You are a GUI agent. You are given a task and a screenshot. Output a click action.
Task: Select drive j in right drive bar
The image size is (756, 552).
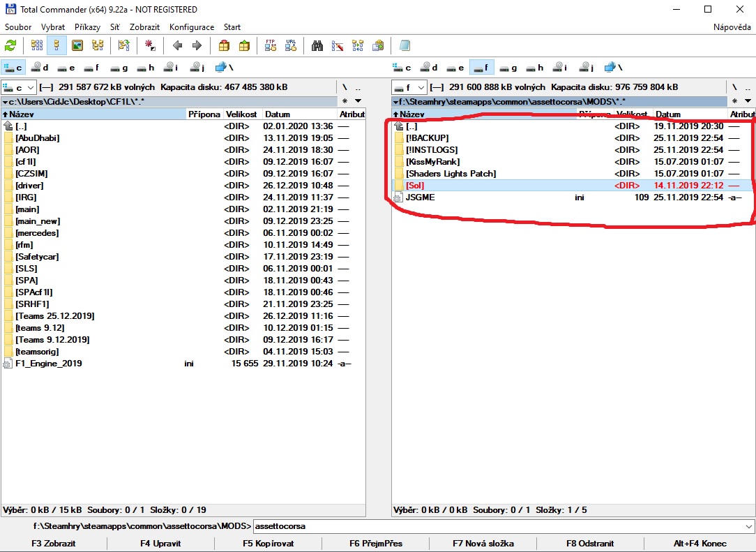(587, 68)
